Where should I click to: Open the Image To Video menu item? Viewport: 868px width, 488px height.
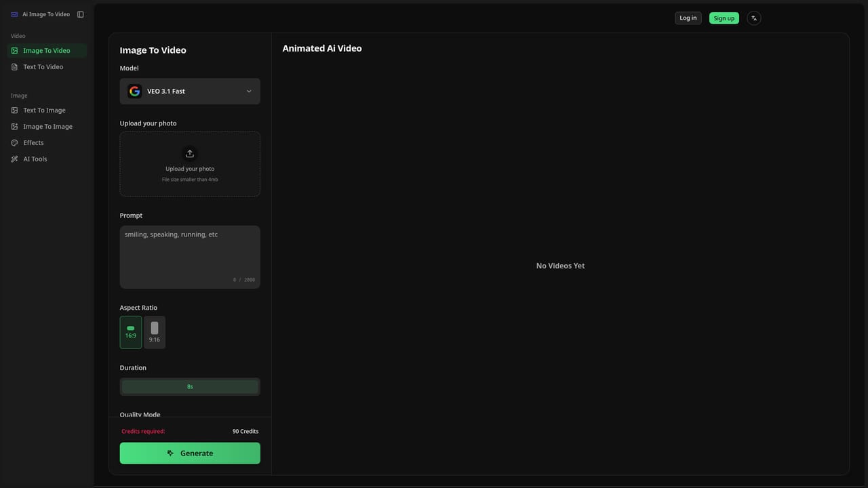47,51
